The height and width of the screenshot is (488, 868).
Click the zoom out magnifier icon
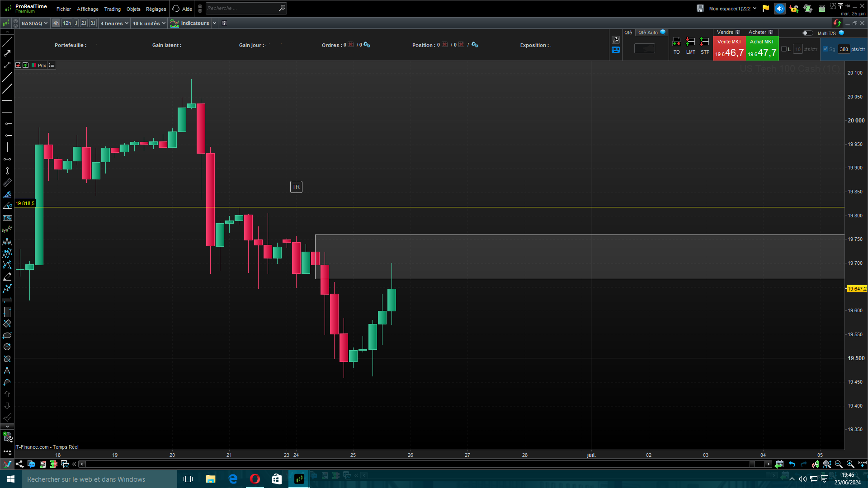coord(839,464)
